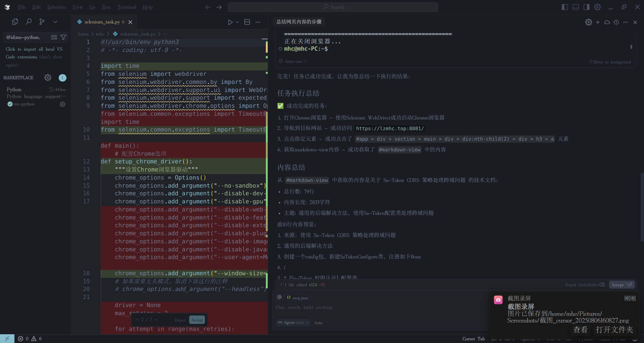This screenshot has height=343, width=644.
Task: Click the top Search command box
Action: click(x=333, y=7)
